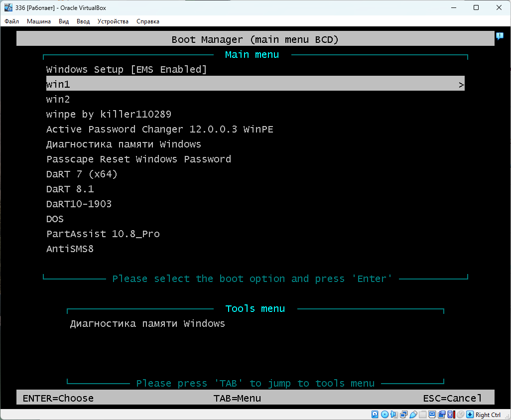Open the optical disk status icon

[384, 415]
